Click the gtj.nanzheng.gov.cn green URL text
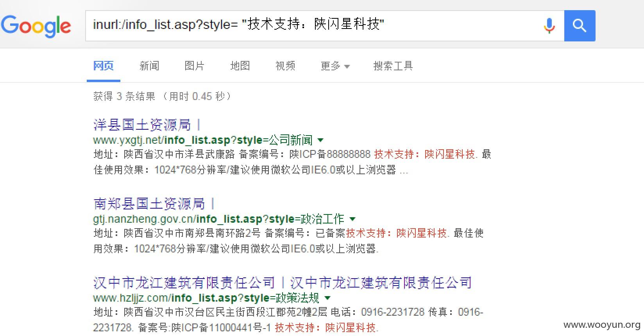The image size is (644, 336). [219, 219]
